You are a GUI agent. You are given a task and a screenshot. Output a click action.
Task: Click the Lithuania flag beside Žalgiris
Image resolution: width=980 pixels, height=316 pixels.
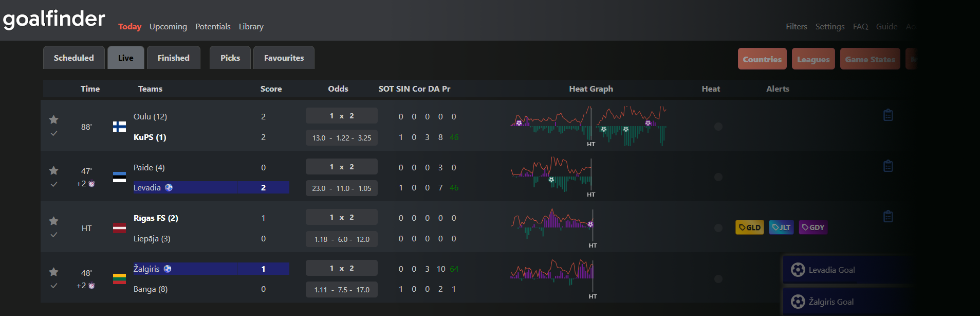119,279
